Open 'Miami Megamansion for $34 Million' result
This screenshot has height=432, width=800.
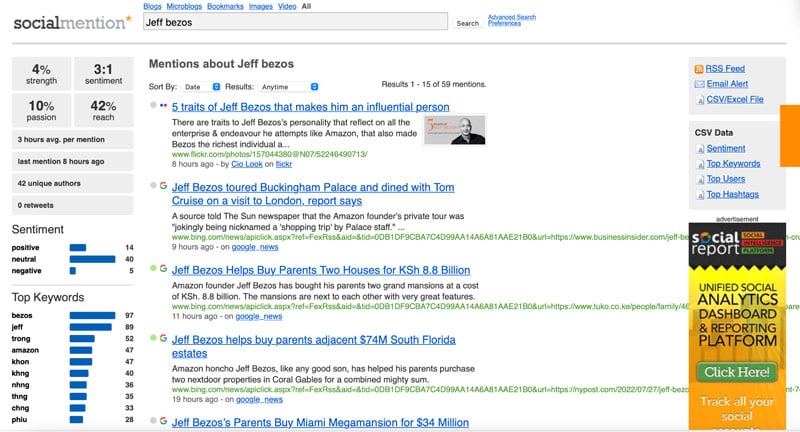click(320, 422)
